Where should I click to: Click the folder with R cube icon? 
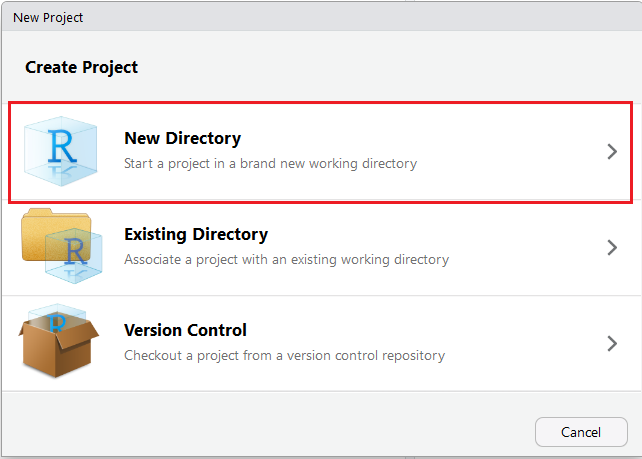[62, 246]
